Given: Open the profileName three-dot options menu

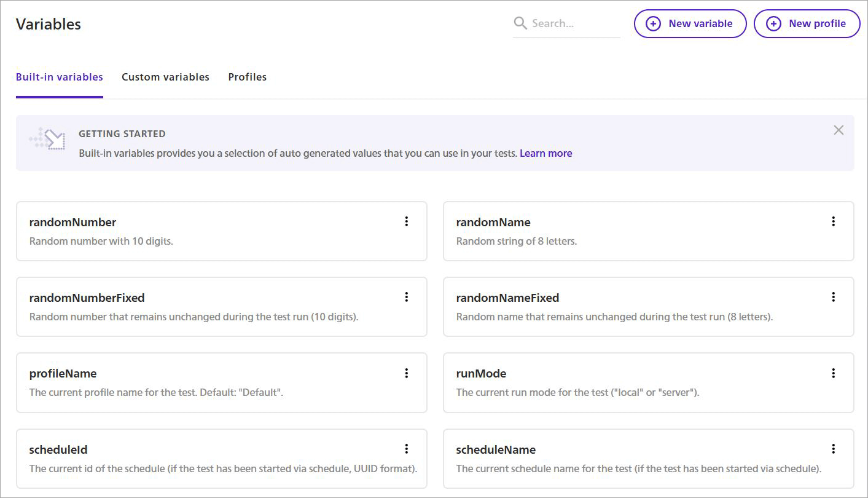Looking at the screenshot, I should (406, 373).
